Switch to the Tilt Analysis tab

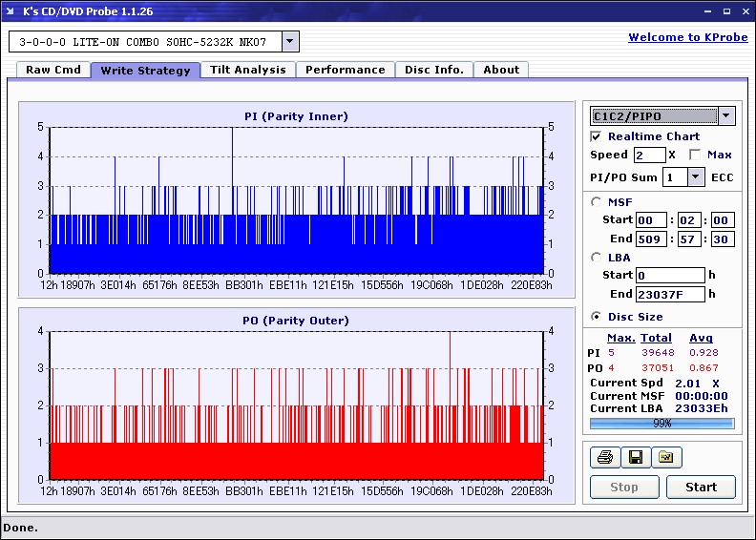pos(247,70)
